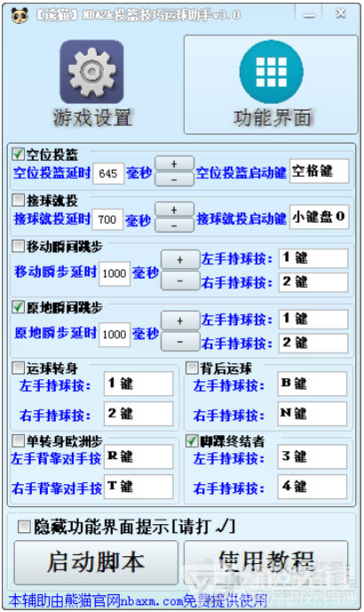Enable the 接球就投 checkbox
The height and width of the screenshot is (612, 364).
[x=18, y=200]
